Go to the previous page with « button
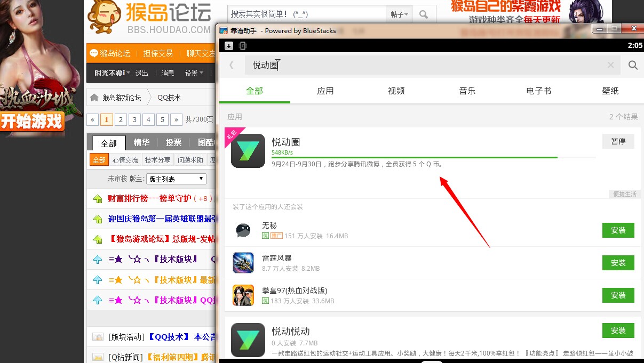The height and width of the screenshot is (363, 644). coord(93,119)
